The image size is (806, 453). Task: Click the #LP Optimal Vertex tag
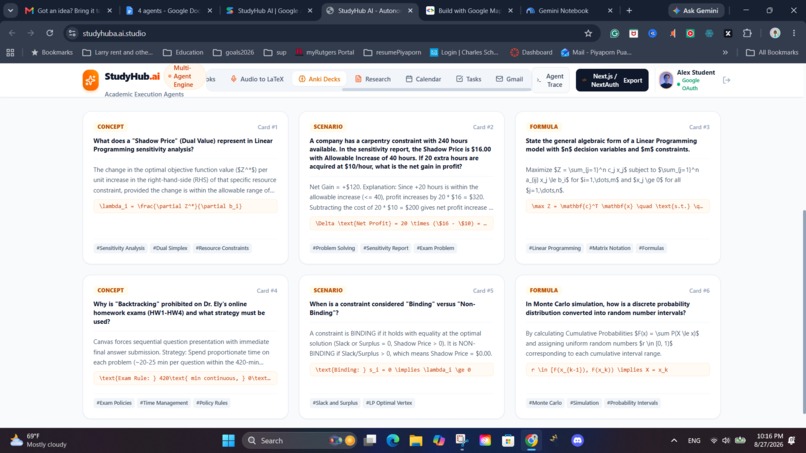(x=389, y=403)
